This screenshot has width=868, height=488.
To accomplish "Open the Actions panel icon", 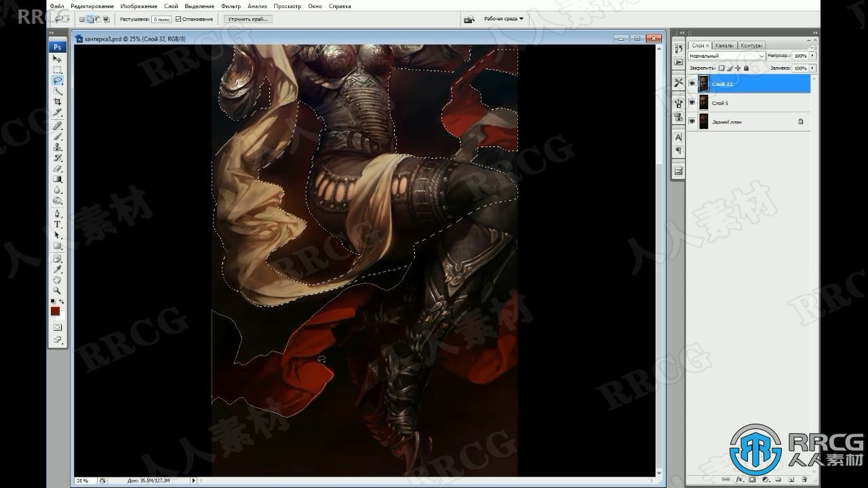I will (x=678, y=62).
